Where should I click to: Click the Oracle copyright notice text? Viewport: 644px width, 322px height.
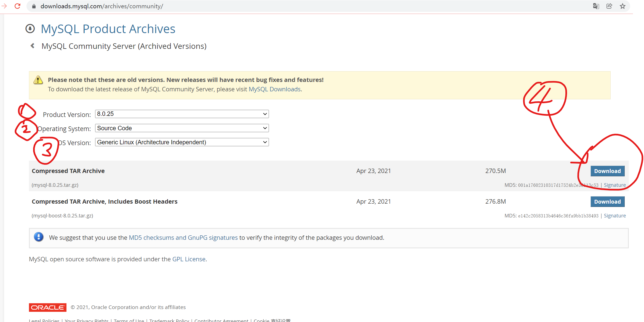[128, 307]
